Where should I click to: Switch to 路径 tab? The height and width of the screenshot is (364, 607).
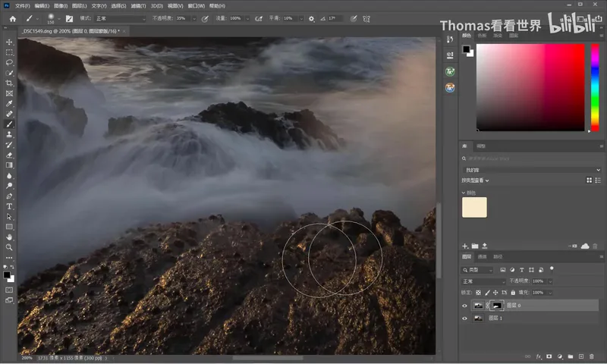coord(498,257)
